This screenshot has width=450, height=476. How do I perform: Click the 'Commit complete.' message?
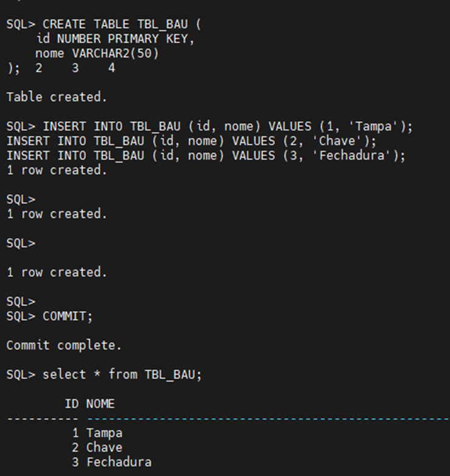(x=64, y=346)
